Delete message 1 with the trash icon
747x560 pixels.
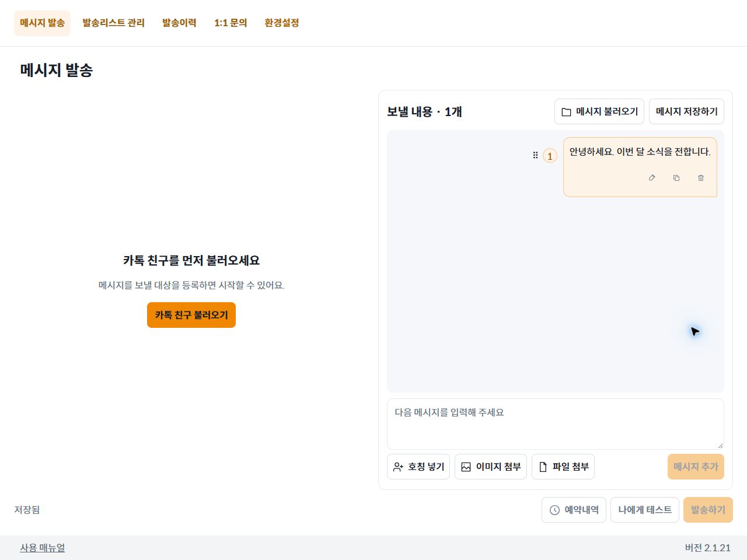pos(701,178)
